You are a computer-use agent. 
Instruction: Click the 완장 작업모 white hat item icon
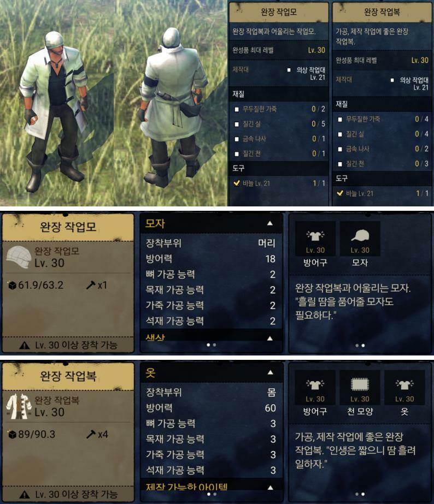[x=19, y=257]
